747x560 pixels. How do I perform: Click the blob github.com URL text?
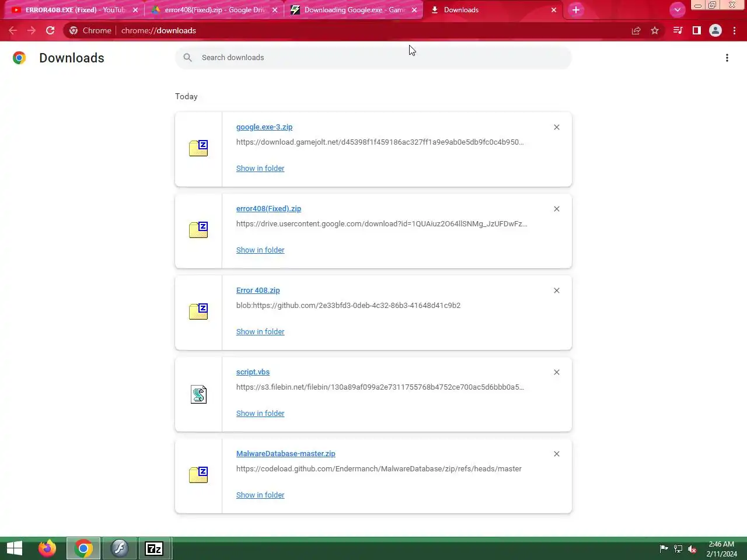(x=348, y=306)
